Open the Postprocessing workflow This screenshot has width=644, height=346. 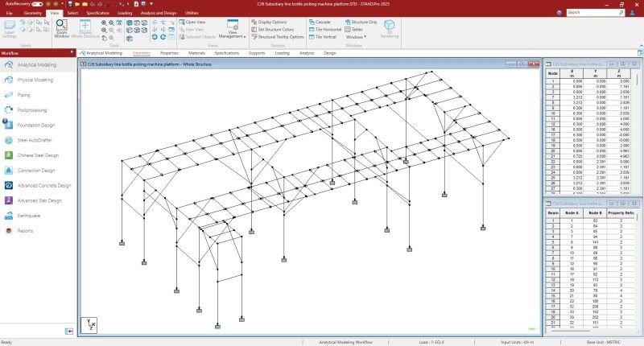(38, 110)
